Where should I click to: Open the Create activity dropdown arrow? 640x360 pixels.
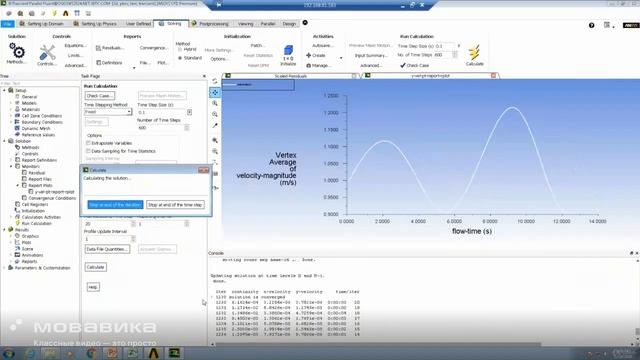(341, 58)
